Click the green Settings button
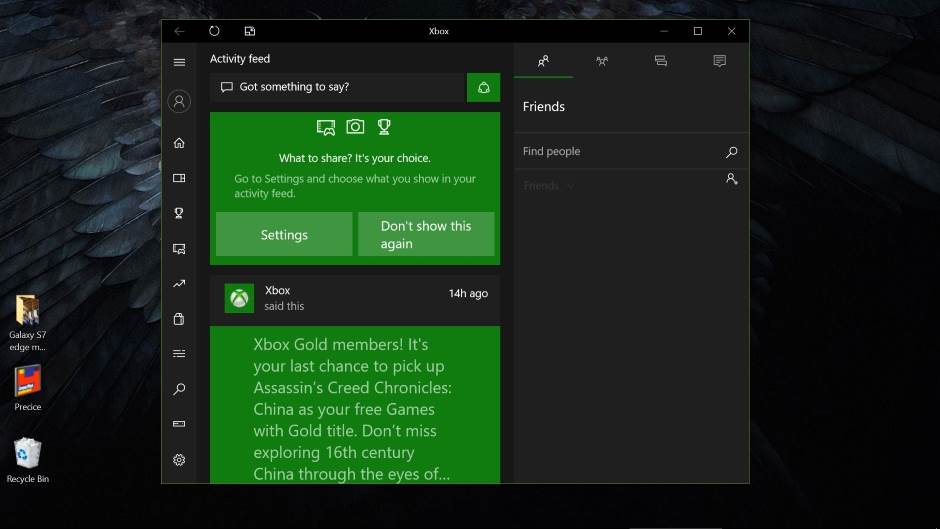This screenshot has height=529, width=940. (284, 234)
